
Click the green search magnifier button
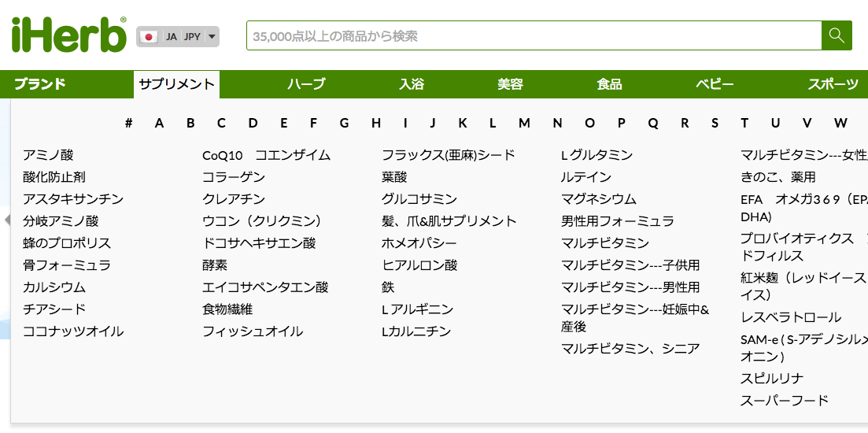point(837,35)
